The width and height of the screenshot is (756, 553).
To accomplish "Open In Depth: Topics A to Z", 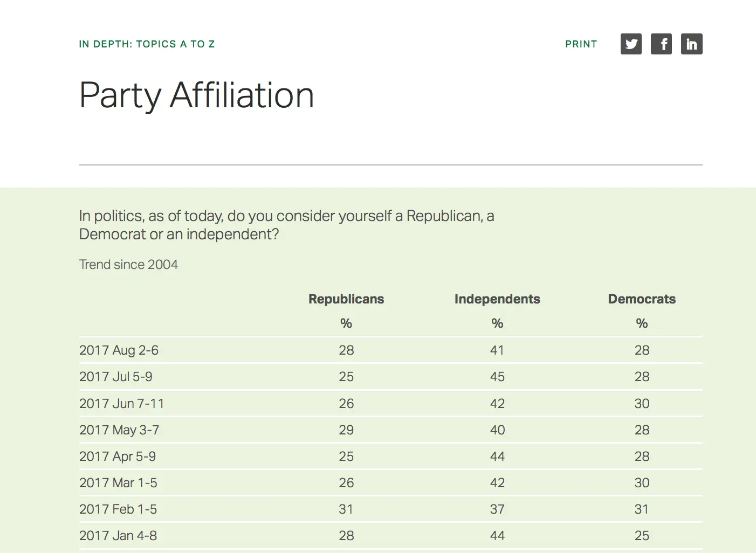I will (147, 44).
